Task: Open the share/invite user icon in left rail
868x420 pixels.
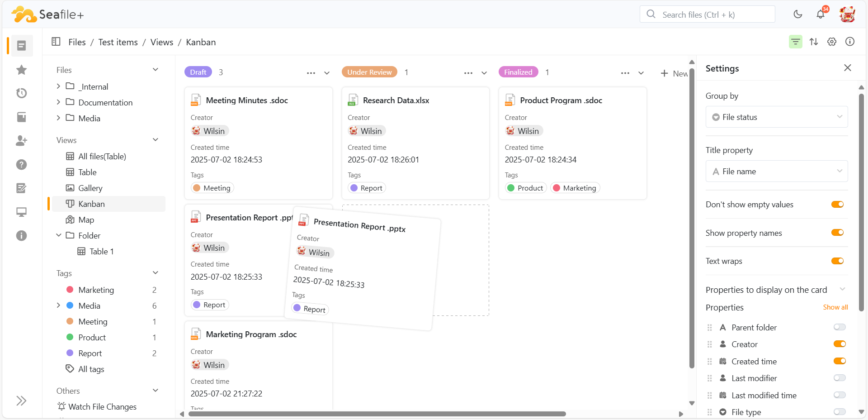Action: coord(21,141)
